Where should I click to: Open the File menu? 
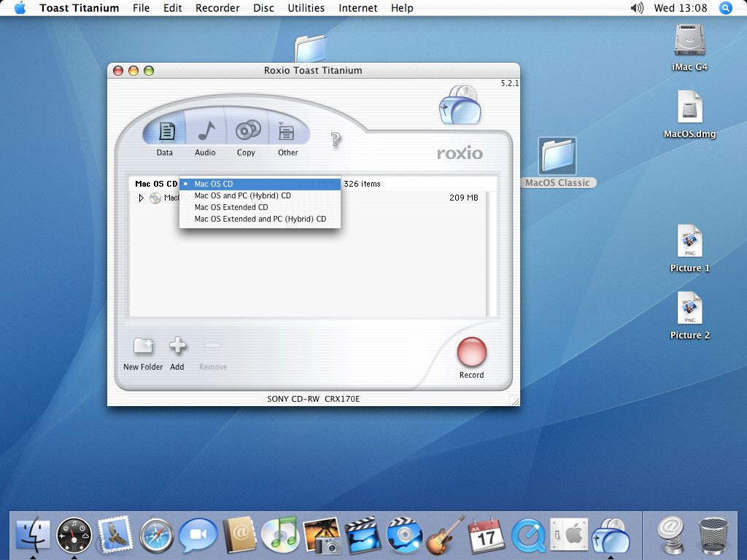click(x=141, y=8)
